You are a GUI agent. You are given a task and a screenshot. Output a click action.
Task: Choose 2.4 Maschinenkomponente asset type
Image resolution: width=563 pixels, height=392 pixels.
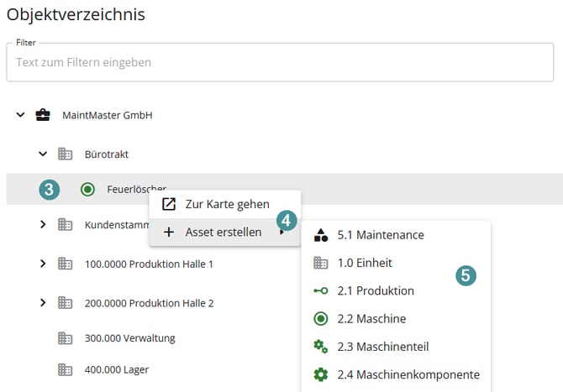[x=396, y=374]
